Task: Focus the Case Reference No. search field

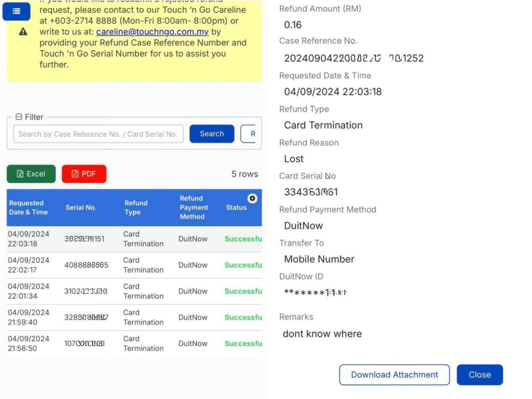Action: [x=98, y=134]
